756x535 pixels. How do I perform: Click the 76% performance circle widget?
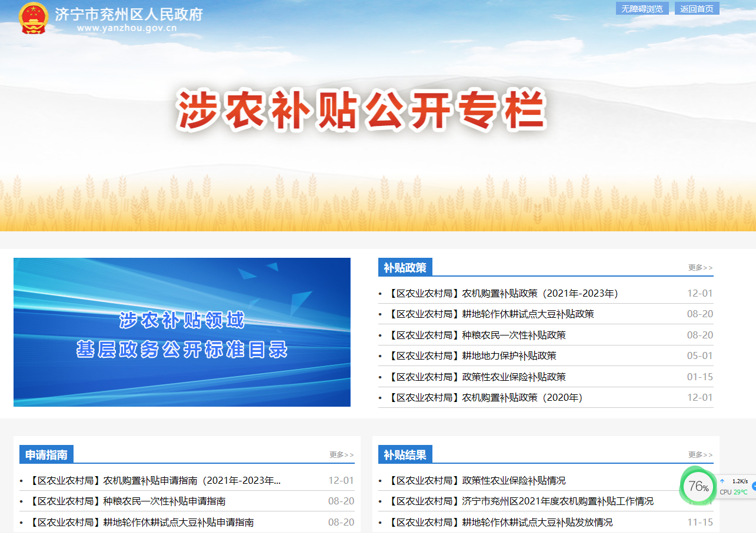click(x=698, y=486)
